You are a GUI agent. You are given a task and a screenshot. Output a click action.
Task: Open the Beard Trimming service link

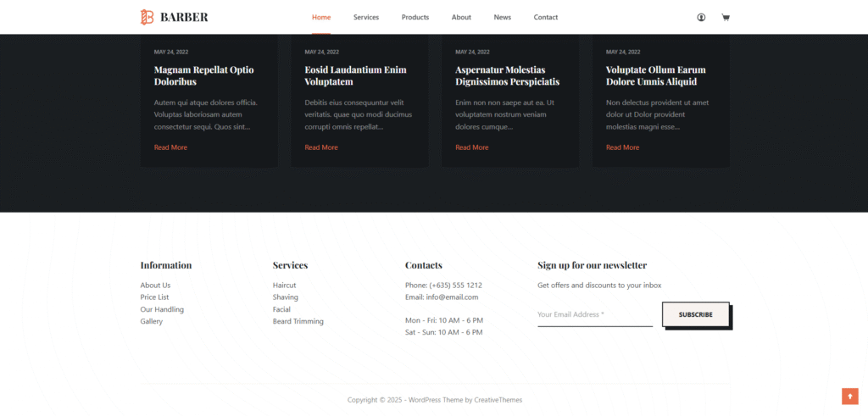pos(298,321)
